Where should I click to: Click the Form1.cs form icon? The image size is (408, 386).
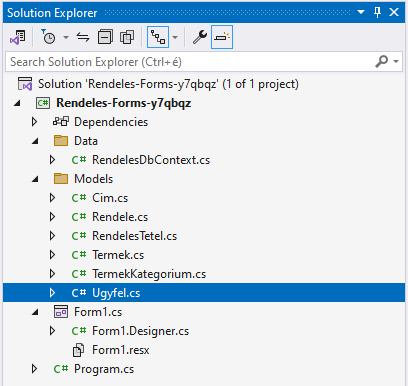[61, 312]
